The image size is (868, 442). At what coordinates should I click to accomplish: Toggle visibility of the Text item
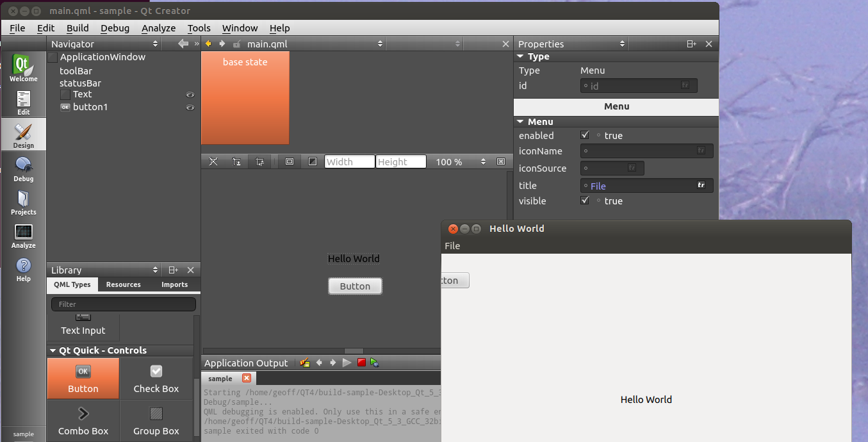coord(190,95)
